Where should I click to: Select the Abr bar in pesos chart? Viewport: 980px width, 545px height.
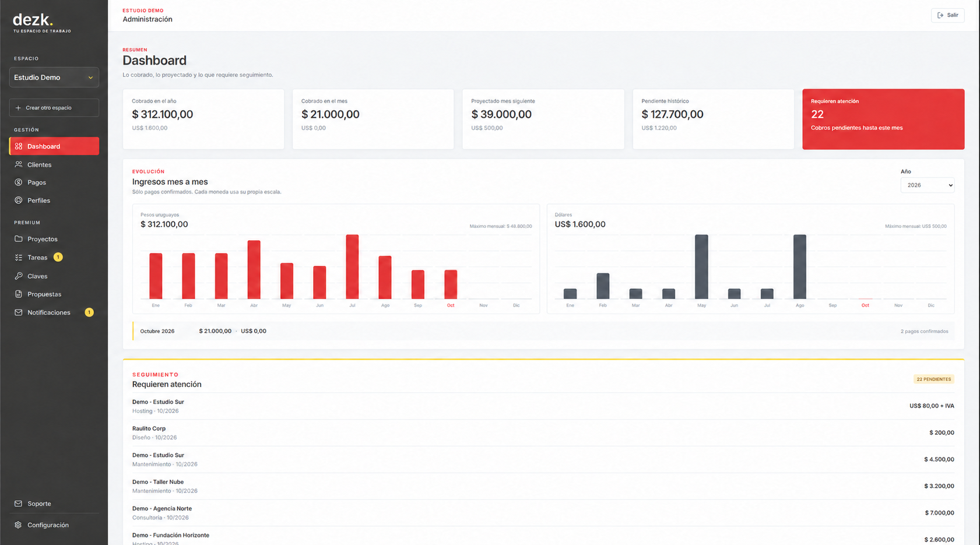[254, 270]
